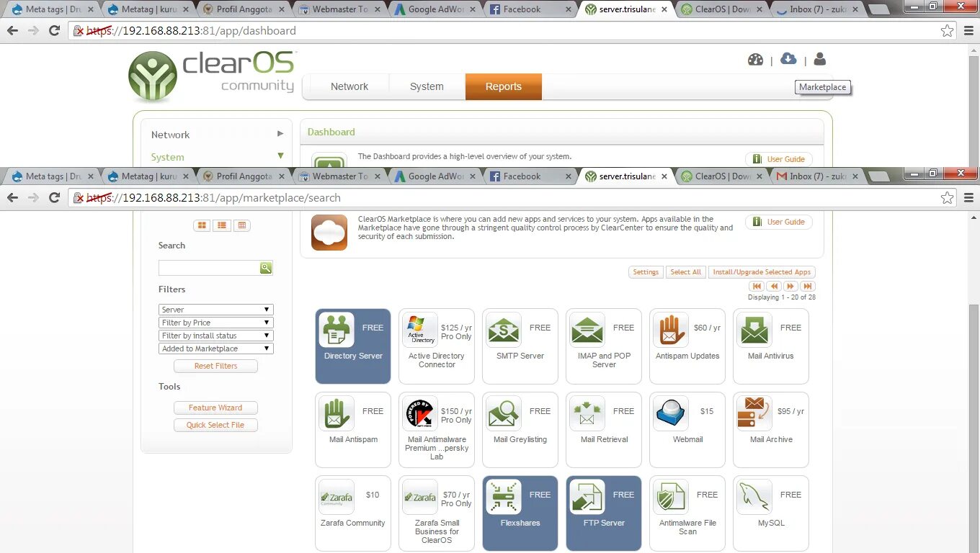Open the Quick Select File tool
The width and height of the screenshot is (980, 553).
[215, 425]
